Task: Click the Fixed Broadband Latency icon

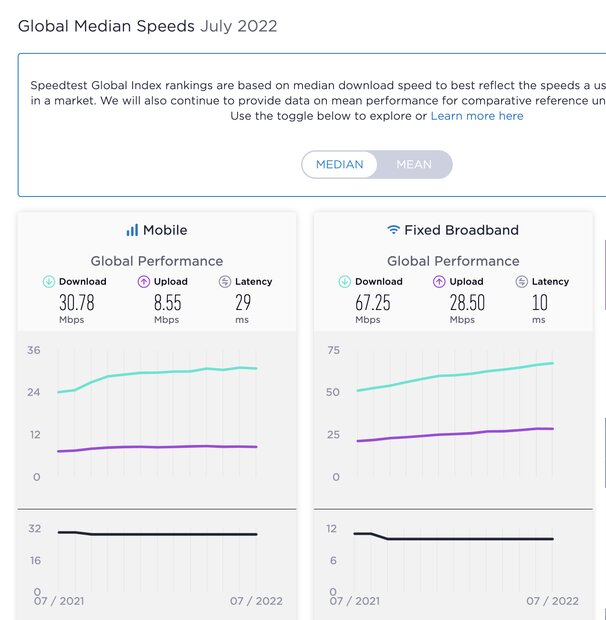Action: click(521, 282)
